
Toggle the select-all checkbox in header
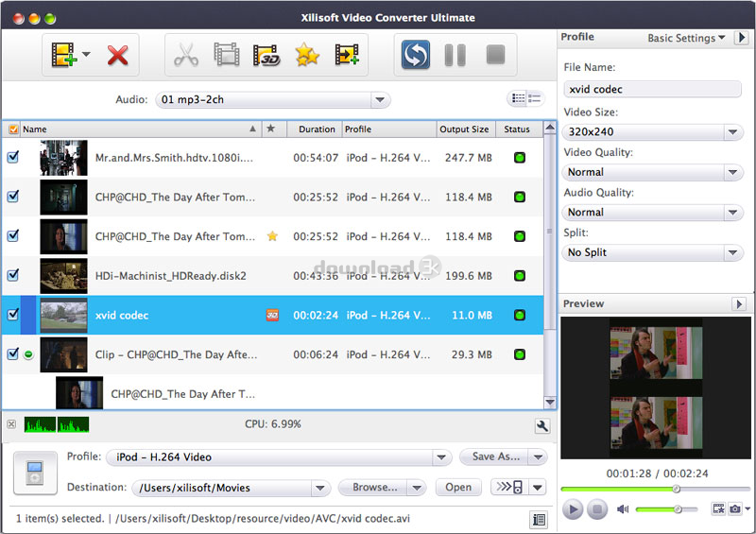pyautogui.click(x=13, y=129)
